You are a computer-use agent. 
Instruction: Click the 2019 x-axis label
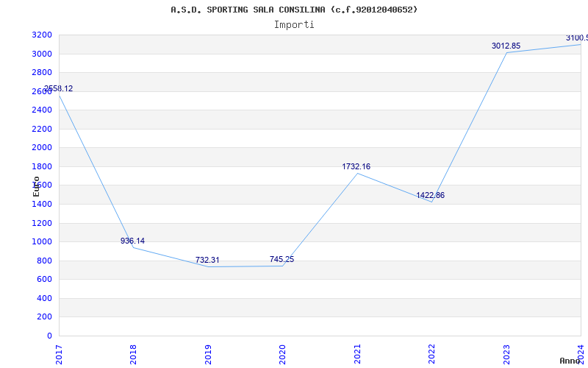(x=208, y=355)
